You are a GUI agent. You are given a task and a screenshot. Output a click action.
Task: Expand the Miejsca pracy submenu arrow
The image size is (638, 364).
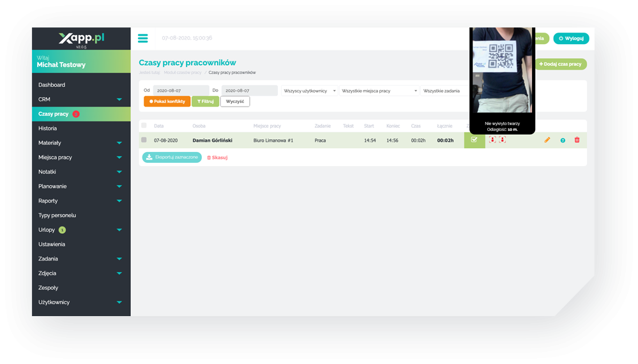point(119,157)
